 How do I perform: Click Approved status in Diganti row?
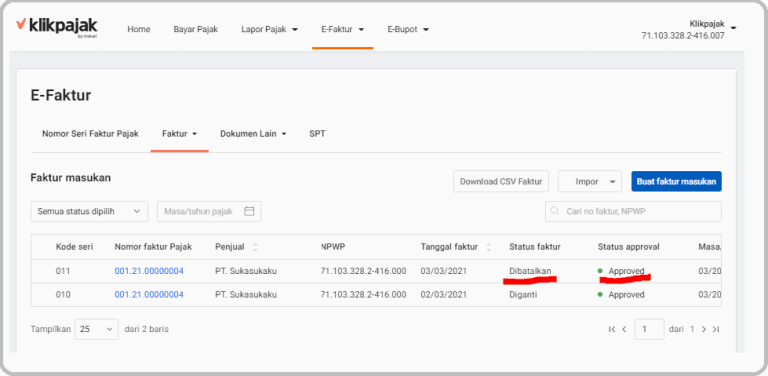click(621, 295)
